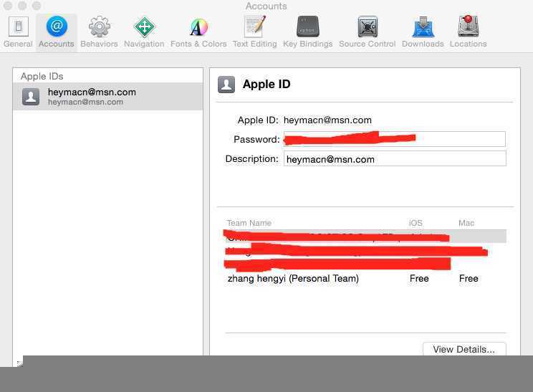Image resolution: width=533 pixels, height=392 pixels.
Task: Focus the Password input field
Action: click(x=395, y=139)
